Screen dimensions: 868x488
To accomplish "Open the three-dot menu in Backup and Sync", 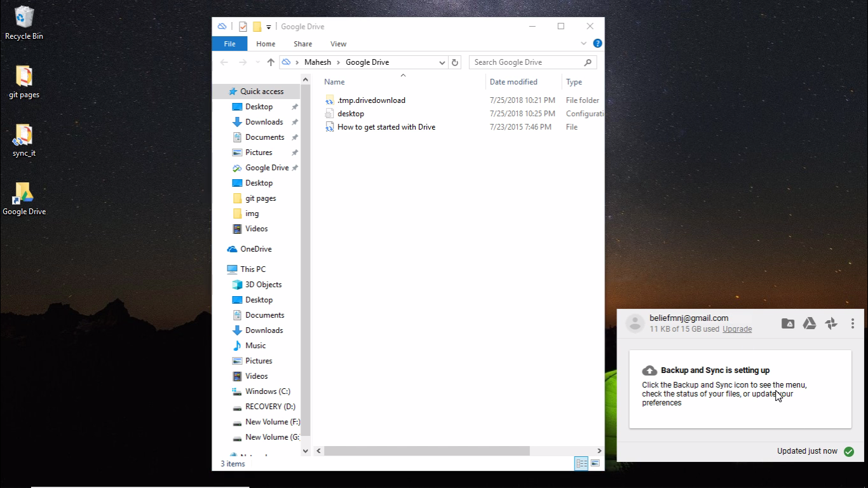I will tap(853, 323).
